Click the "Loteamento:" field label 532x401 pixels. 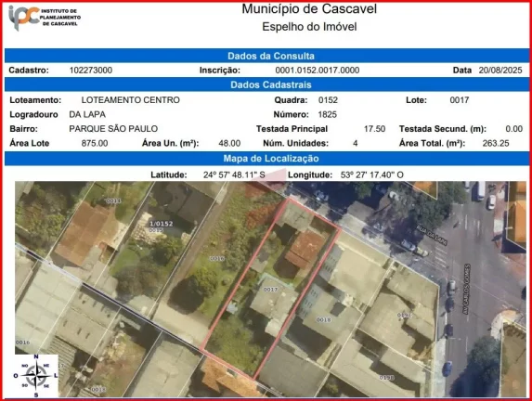coord(35,100)
